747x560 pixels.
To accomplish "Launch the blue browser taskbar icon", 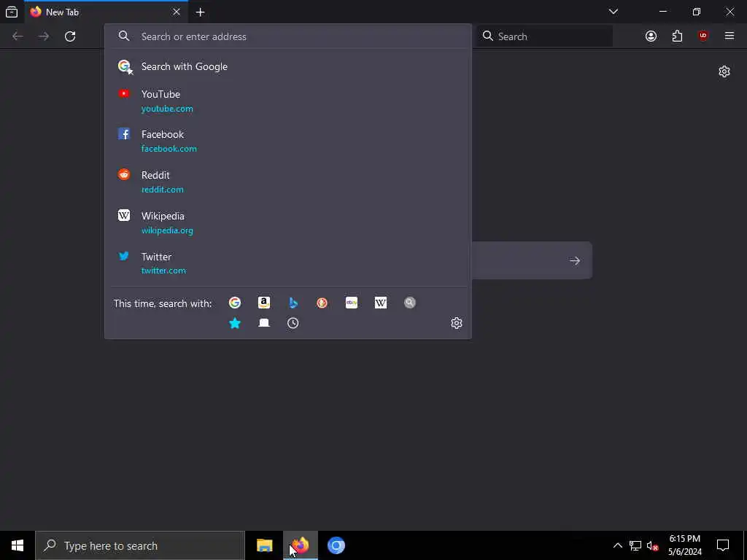I will 336,545.
